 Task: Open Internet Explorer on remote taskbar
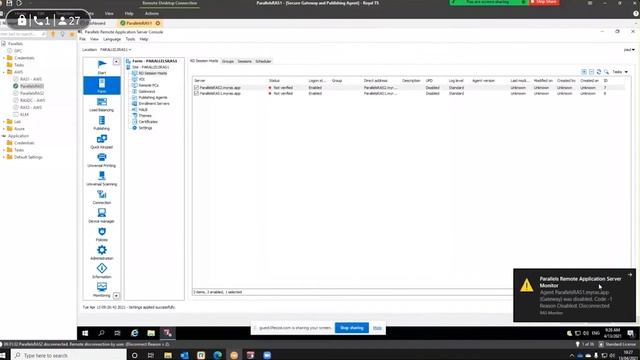pyautogui.click(x=134, y=333)
